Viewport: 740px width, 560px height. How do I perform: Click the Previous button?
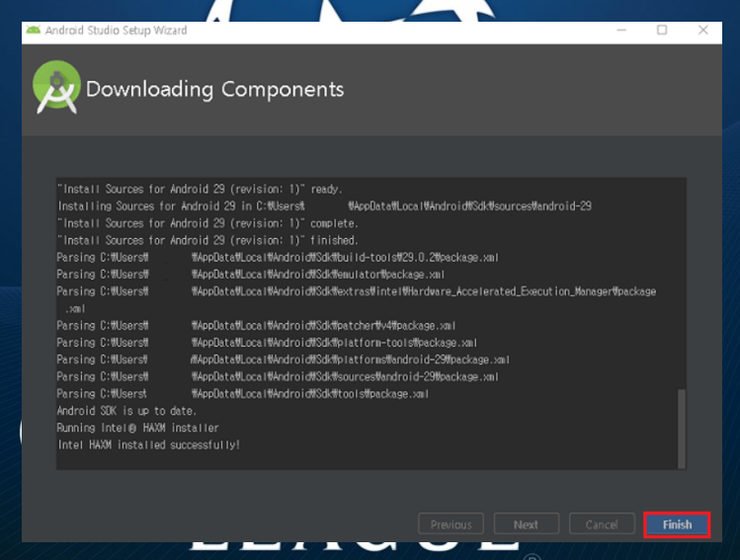point(451,524)
